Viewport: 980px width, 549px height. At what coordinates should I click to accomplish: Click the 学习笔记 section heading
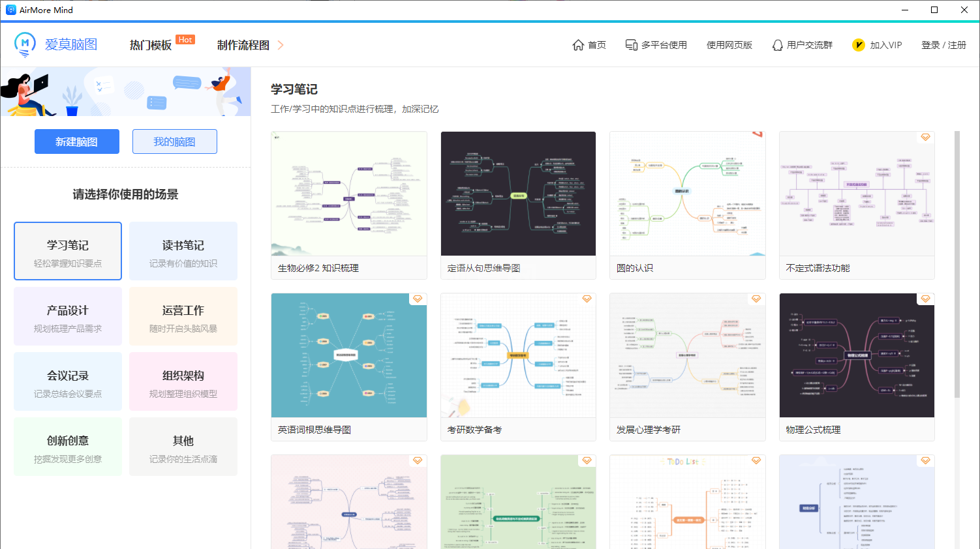pyautogui.click(x=294, y=89)
